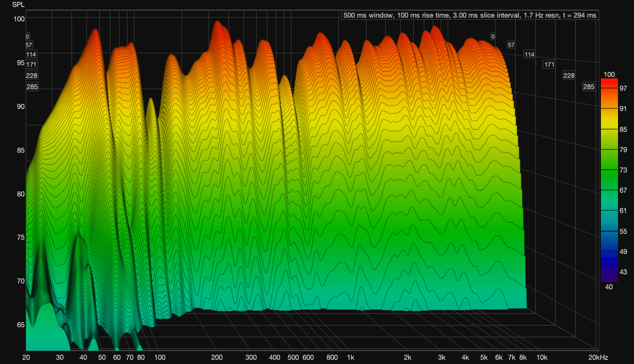The height and width of the screenshot is (364, 634).
Task: Select the 228 ms time label on right side
Action: point(569,76)
